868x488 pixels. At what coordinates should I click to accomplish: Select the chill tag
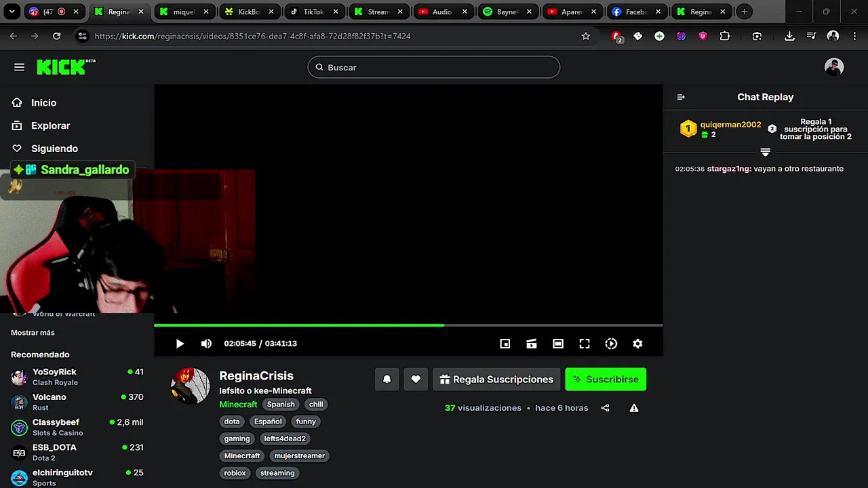tap(316, 405)
